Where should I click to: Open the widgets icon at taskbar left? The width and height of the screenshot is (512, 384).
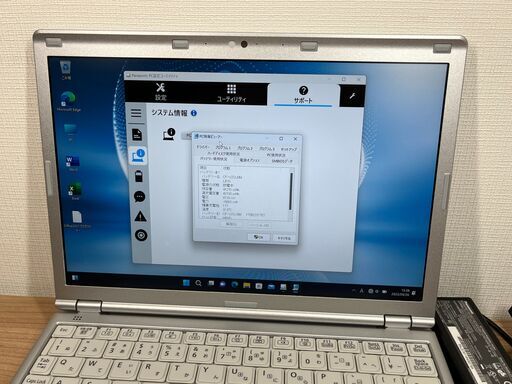coord(75,277)
